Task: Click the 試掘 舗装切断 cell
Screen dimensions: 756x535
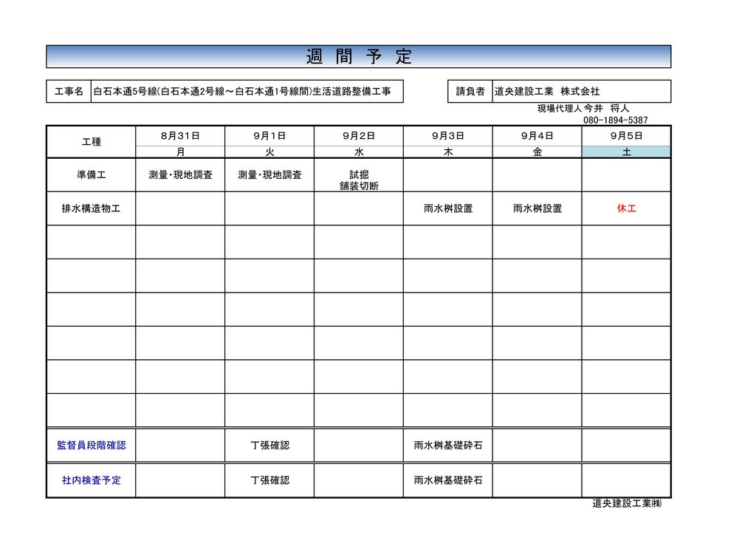Action: [x=359, y=180]
